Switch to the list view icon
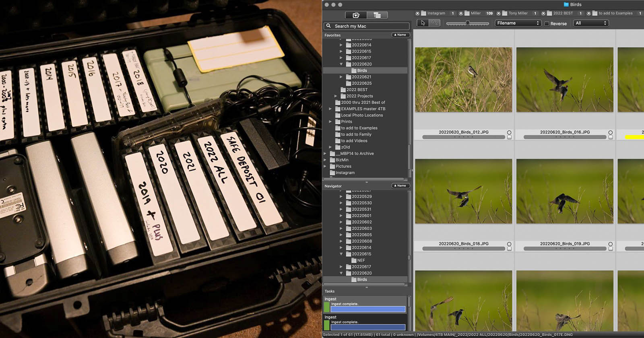This screenshot has height=338, width=644. pyautogui.click(x=377, y=15)
